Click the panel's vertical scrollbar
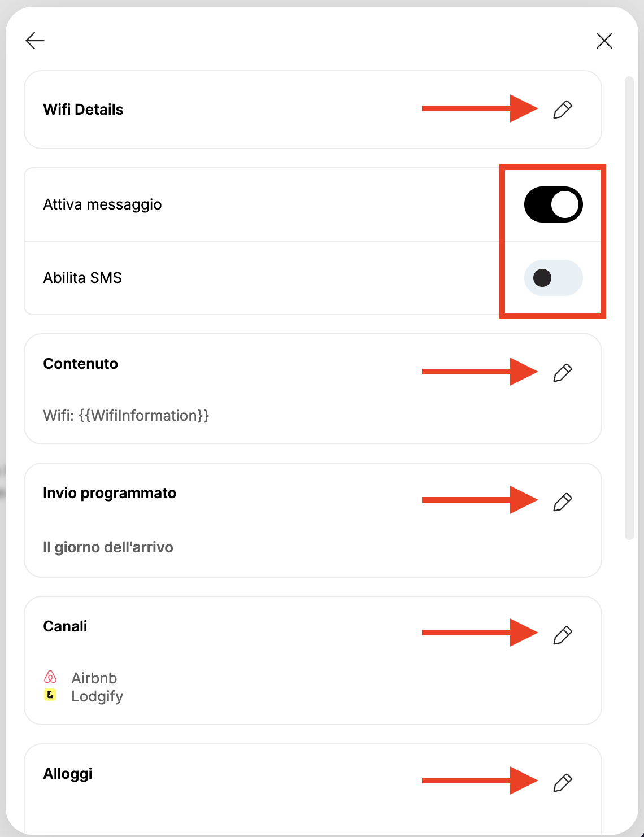 [629, 308]
